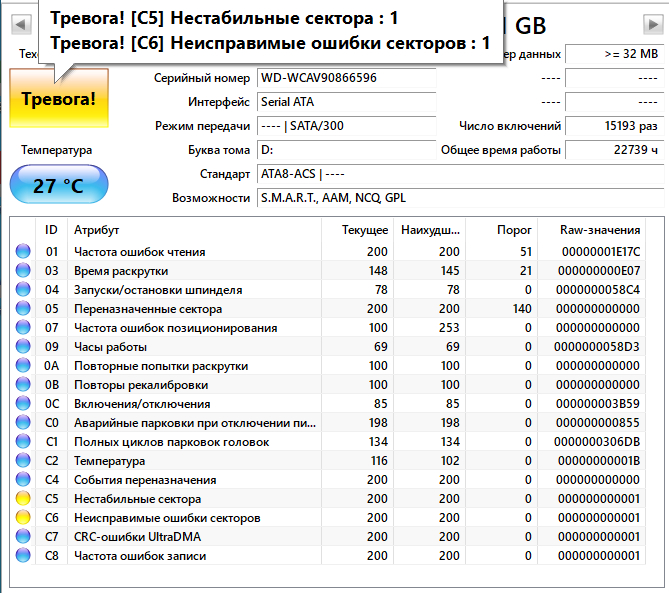
Task: Click the blue status icon for CRC-ошибки UltraDMA
Action: click(x=23, y=537)
